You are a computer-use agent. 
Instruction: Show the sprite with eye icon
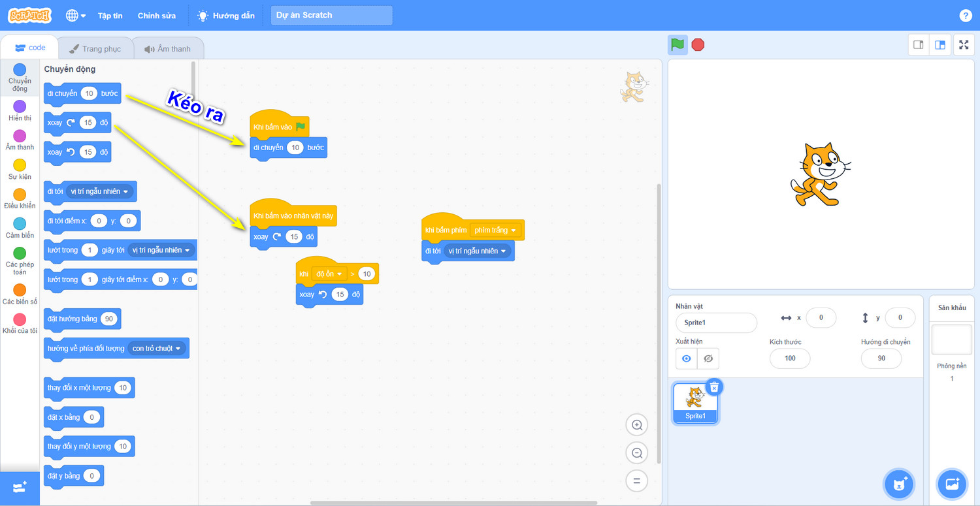[x=686, y=358]
